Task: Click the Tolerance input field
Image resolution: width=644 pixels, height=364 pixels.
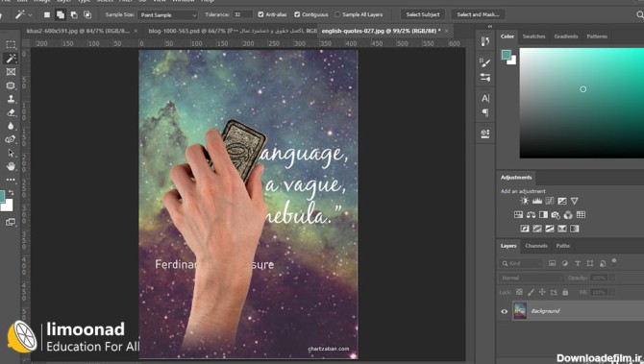Action: click(243, 14)
